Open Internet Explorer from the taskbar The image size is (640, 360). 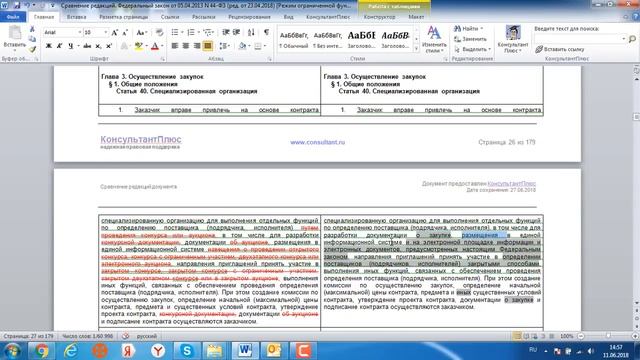[71, 351]
